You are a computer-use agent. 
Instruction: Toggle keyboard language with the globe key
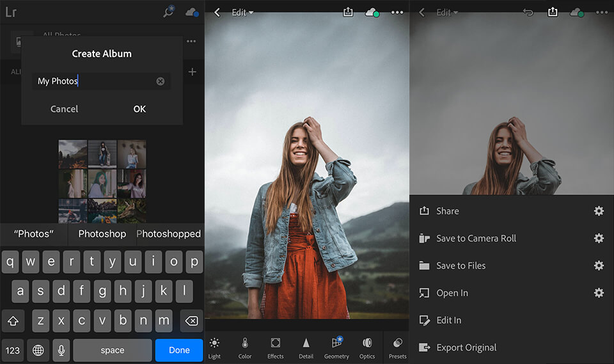(38, 350)
